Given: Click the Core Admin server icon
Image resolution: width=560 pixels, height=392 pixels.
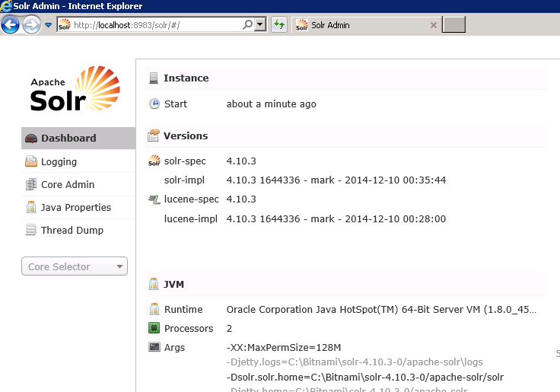Looking at the screenshot, I should pyautogui.click(x=31, y=184).
